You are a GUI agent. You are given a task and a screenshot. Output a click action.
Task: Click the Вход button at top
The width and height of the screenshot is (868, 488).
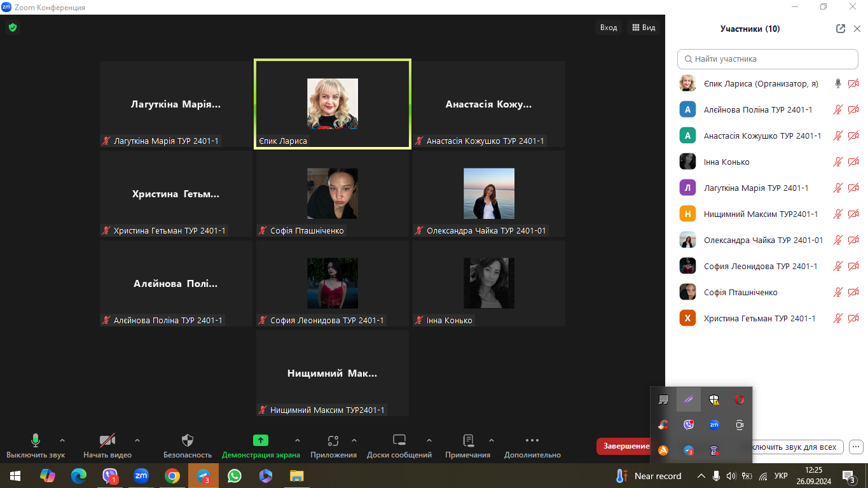[x=609, y=27]
